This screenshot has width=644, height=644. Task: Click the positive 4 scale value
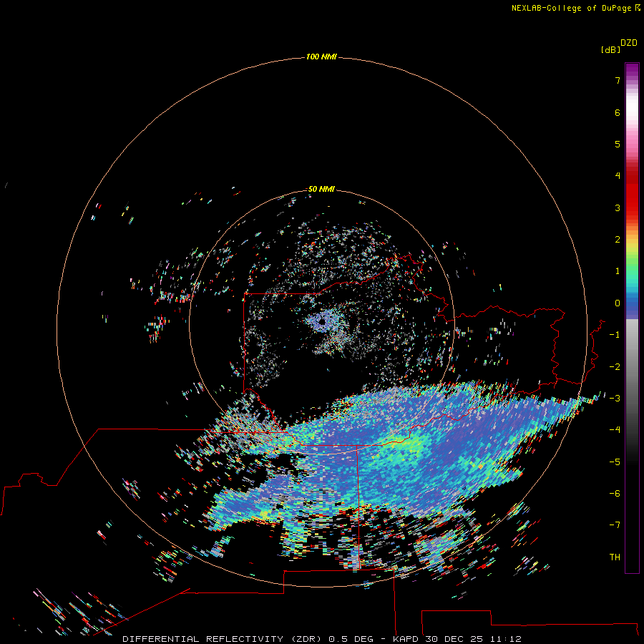click(618, 176)
